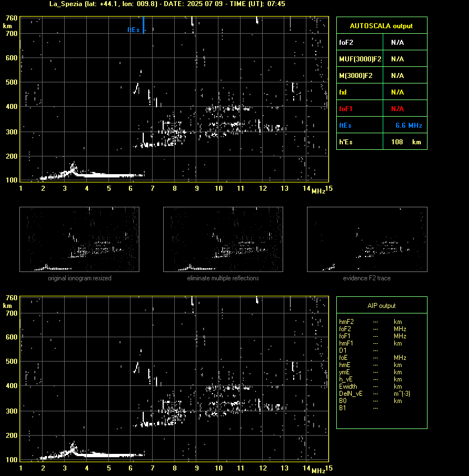Click the DelN_vE row in AIP output
This screenshot has height=476, width=469.
375,394
